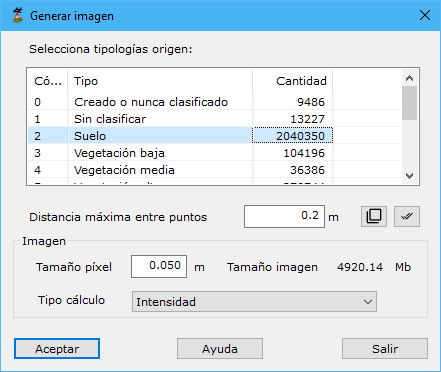
Task: Select the Sin clasificar row
Action: click(x=214, y=119)
